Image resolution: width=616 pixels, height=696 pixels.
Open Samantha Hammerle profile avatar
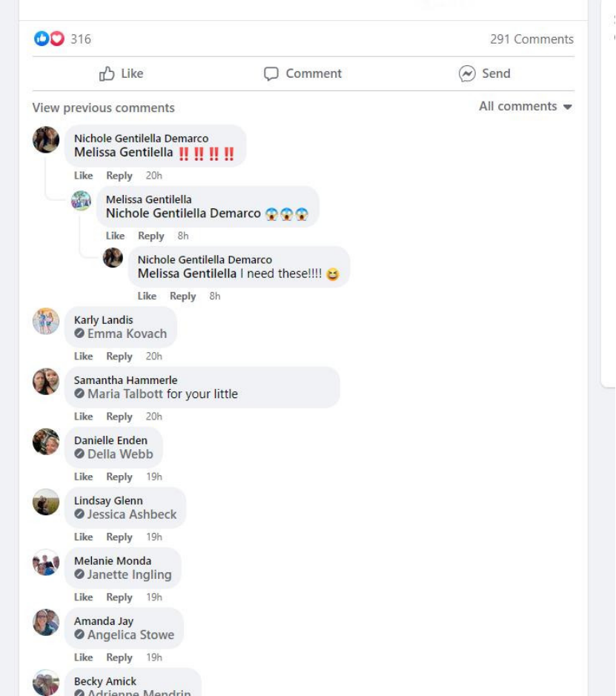(46, 381)
